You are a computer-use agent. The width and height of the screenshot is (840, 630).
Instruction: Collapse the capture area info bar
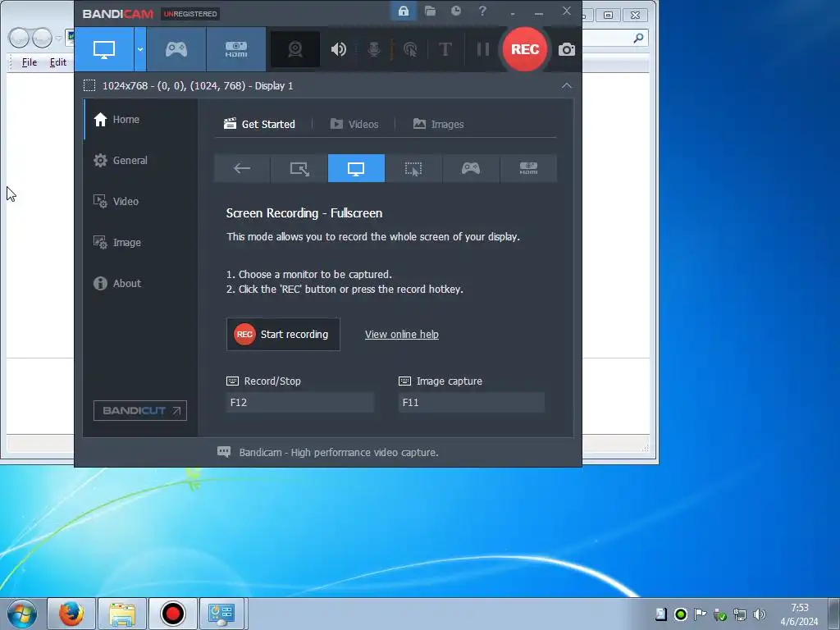point(566,85)
